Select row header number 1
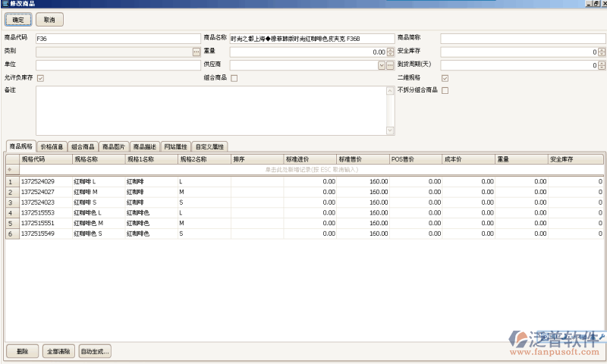 pos(10,182)
